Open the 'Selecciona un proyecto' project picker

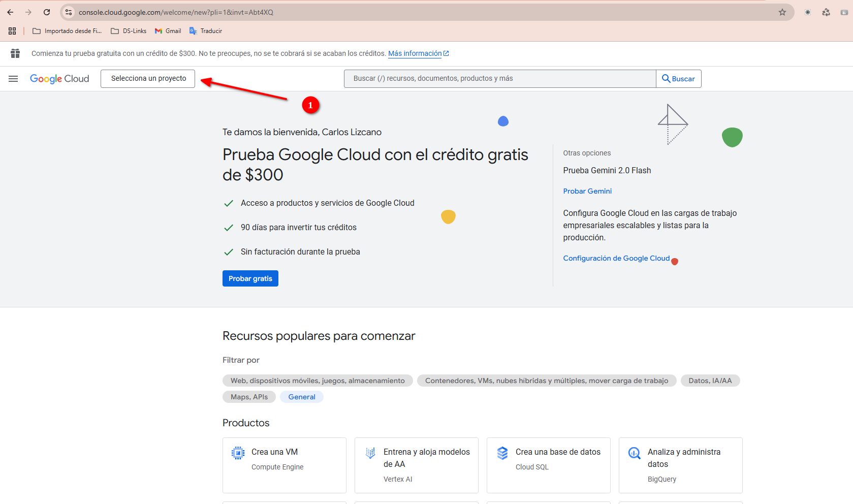coord(148,79)
